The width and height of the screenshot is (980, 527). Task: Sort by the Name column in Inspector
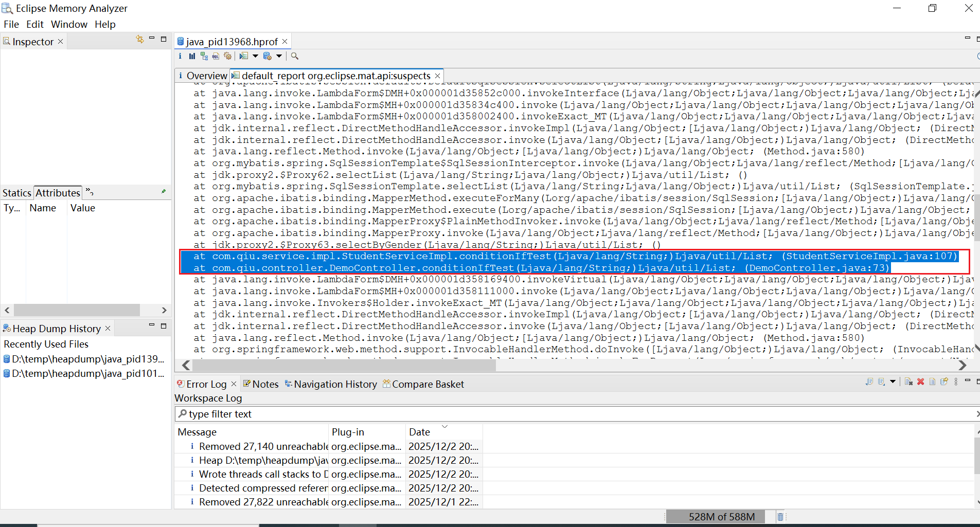[43, 208]
